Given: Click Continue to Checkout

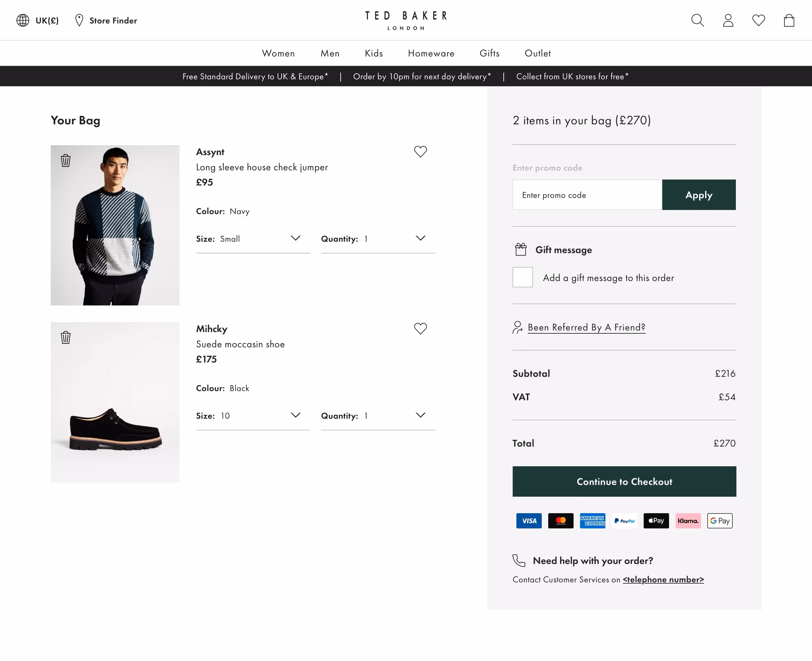Looking at the screenshot, I should [624, 481].
